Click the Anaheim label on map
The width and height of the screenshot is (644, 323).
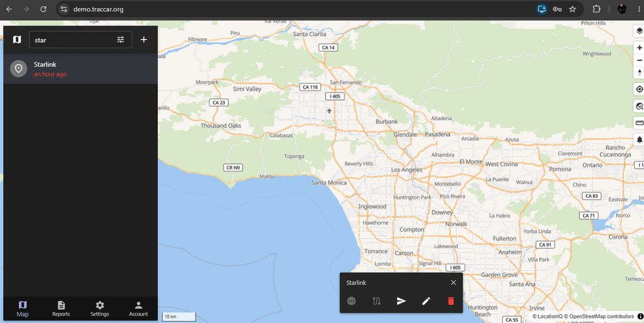point(509,253)
